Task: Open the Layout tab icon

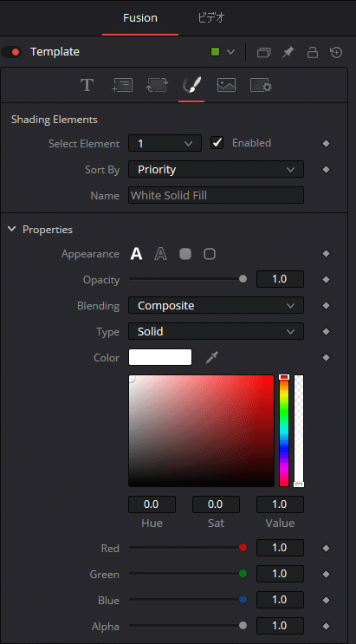Action: 122,86
